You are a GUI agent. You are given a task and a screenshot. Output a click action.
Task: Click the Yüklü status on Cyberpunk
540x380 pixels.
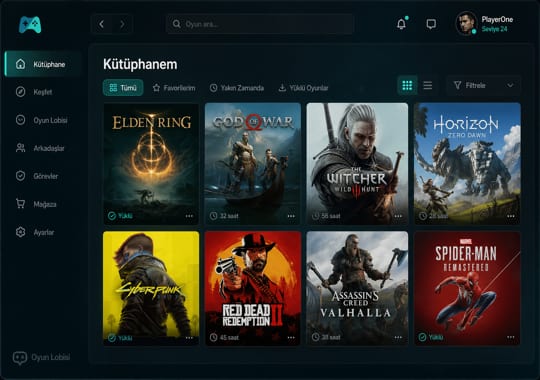click(x=120, y=338)
